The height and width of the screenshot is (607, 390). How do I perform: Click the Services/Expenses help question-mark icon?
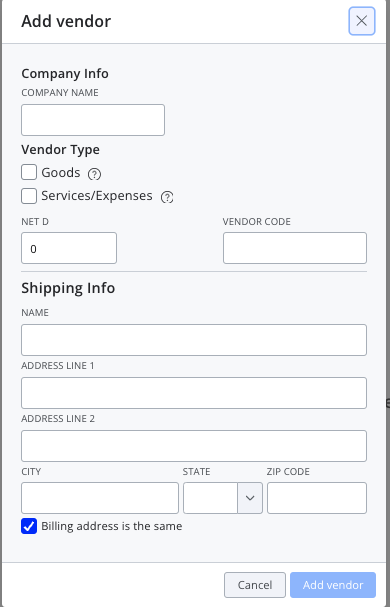pos(167,197)
